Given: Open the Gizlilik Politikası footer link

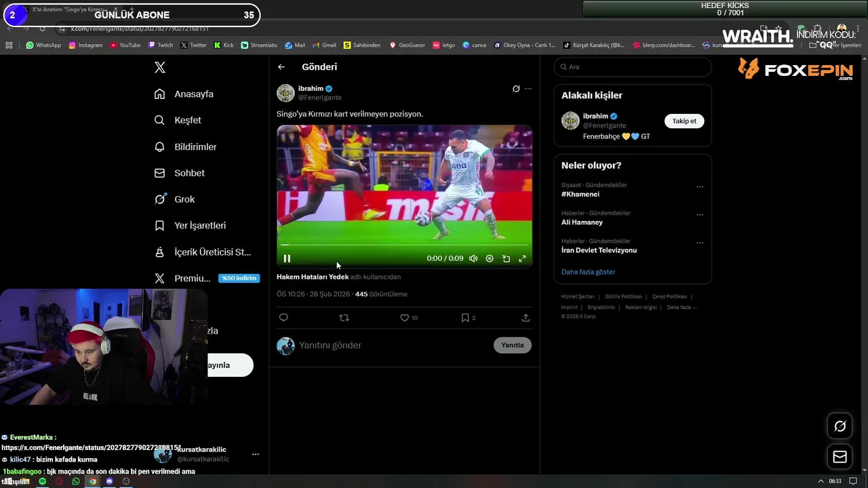Looking at the screenshot, I should tap(623, 296).
